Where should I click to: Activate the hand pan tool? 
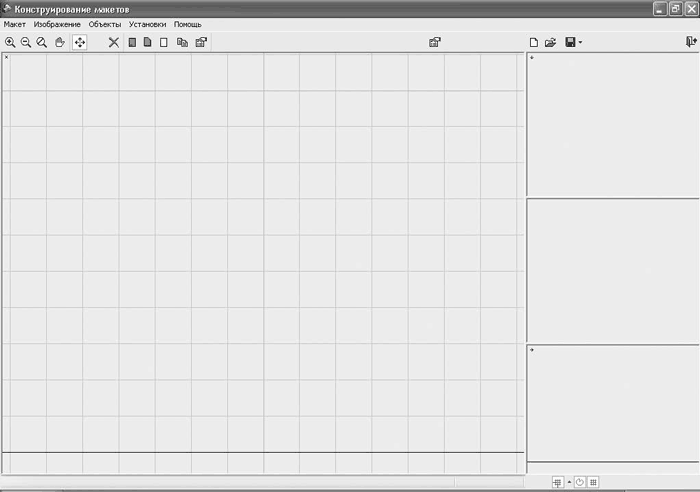[x=59, y=42]
